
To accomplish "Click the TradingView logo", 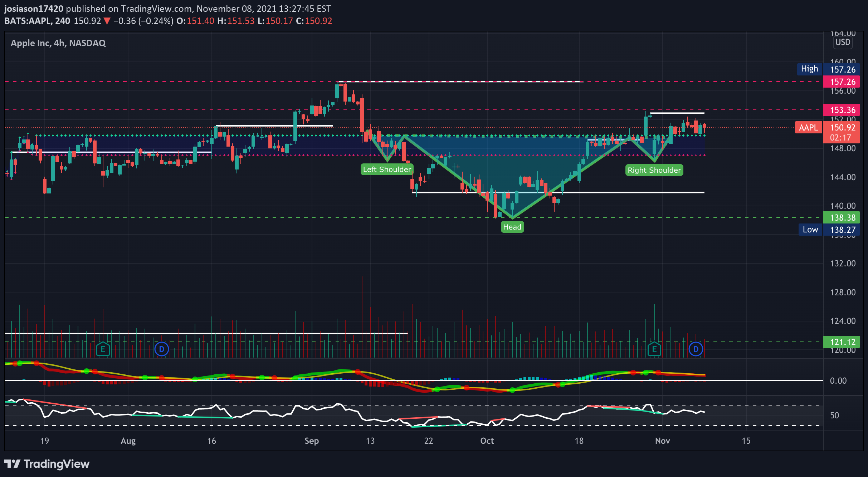I will point(47,464).
